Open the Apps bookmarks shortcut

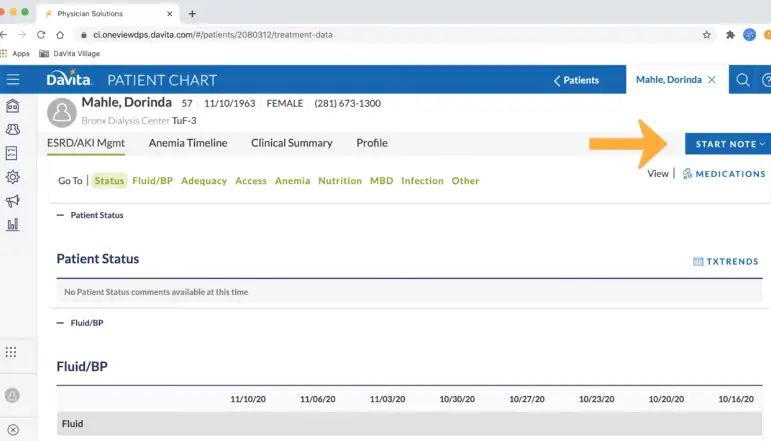[x=15, y=54]
